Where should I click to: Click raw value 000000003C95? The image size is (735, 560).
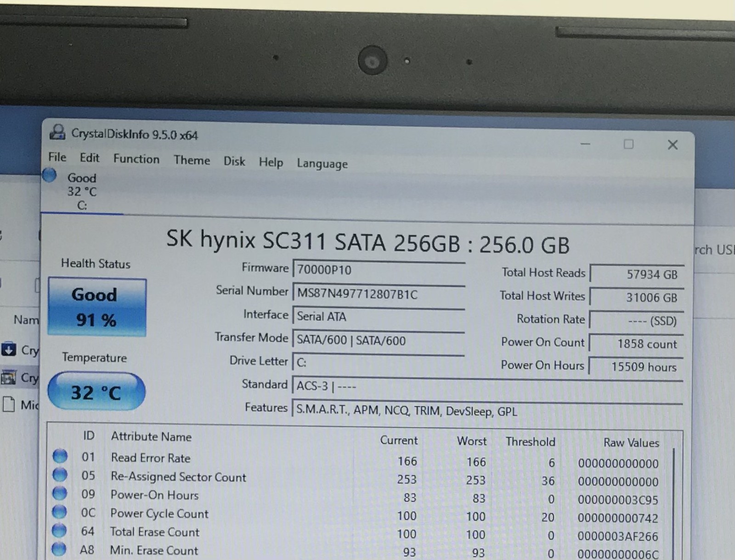coord(618,500)
